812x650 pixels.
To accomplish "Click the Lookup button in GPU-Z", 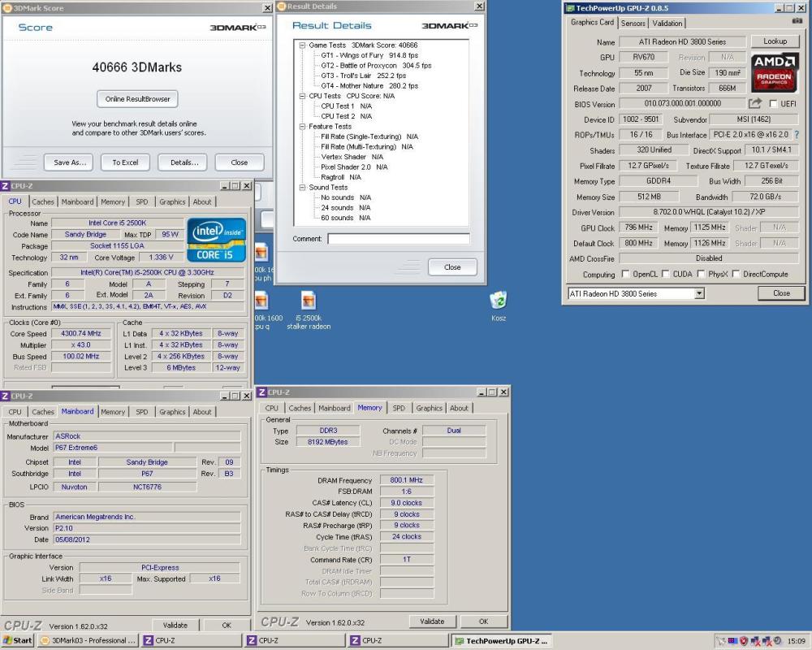I will [x=775, y=41].
